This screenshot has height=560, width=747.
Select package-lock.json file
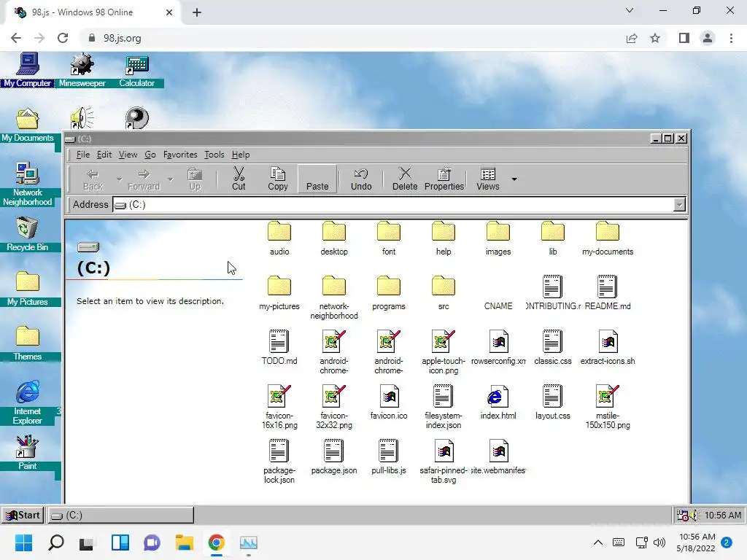pyautogui.click(x=279, y=462)
